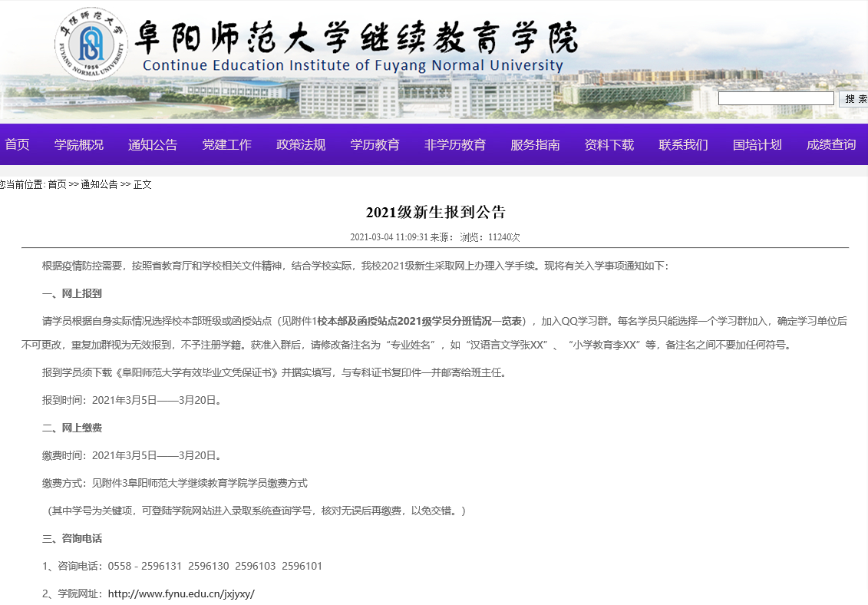The width and height of the screenshot is (868, 605).
Task: Go to 学院概况 in navigation bar
Action: 78,145
